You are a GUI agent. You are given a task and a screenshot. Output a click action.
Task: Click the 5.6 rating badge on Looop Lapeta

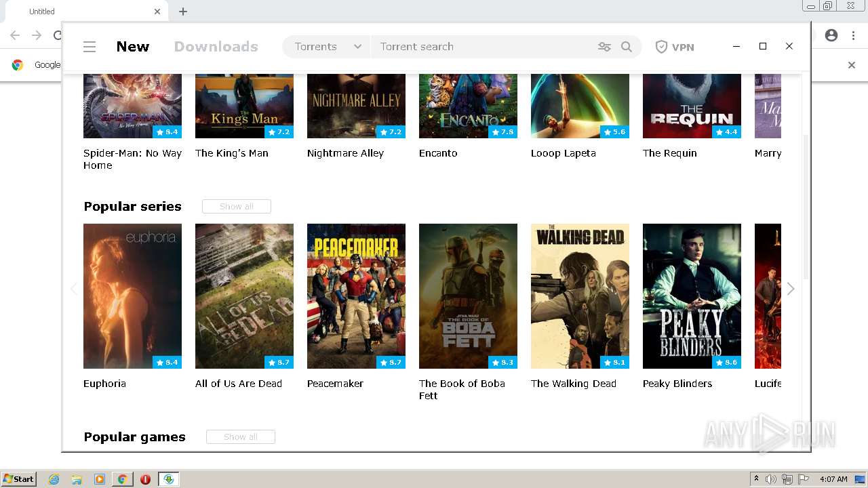[614, 132]
